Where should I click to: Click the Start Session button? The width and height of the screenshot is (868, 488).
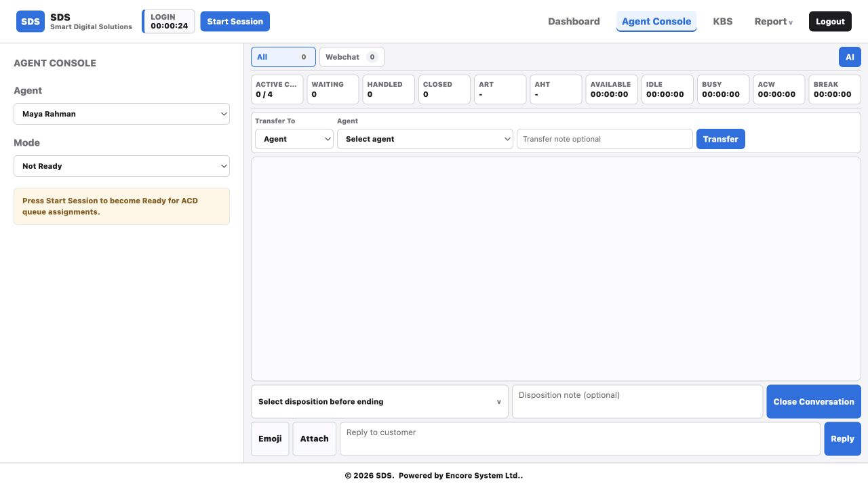pos(235,22)
